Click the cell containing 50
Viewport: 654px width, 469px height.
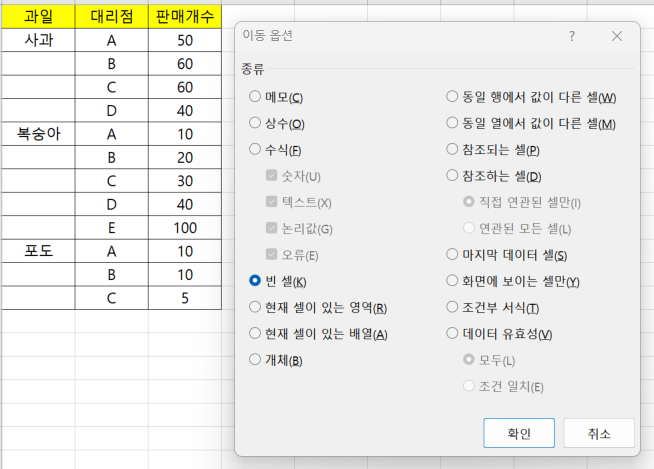coord(185,40)
